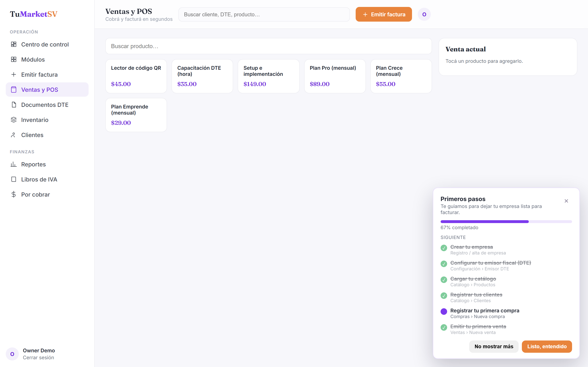Click the Crear tu empresa checkmark
The width and height of the screenshot is (588, 367).
coord(444,248)
